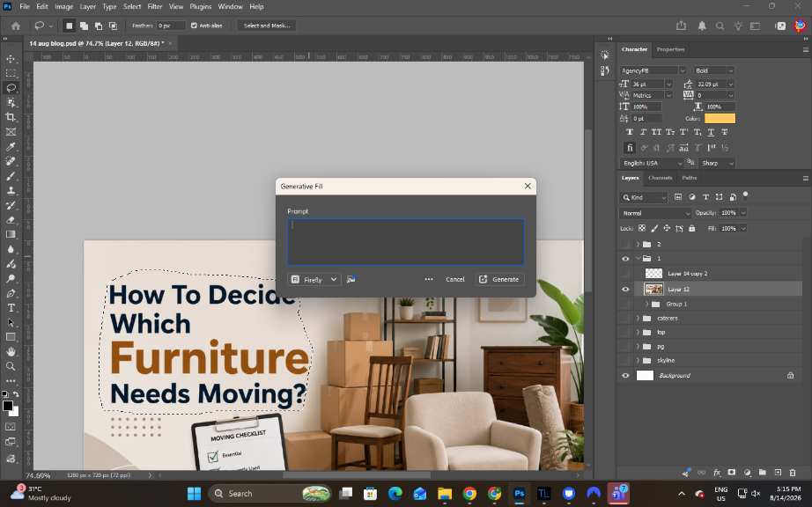
Task: Select the Move tool
Action: point(11,58)
